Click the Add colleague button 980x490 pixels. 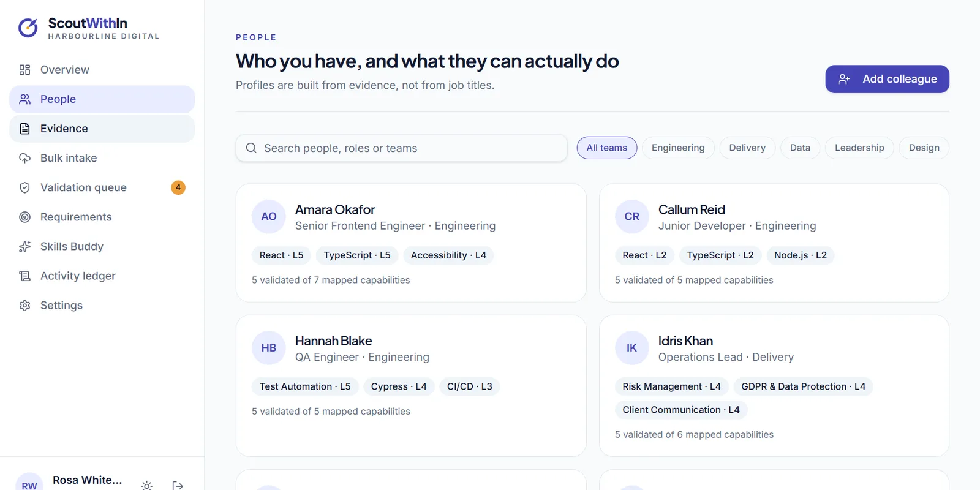pyautogui.click(x=887, y=79)
